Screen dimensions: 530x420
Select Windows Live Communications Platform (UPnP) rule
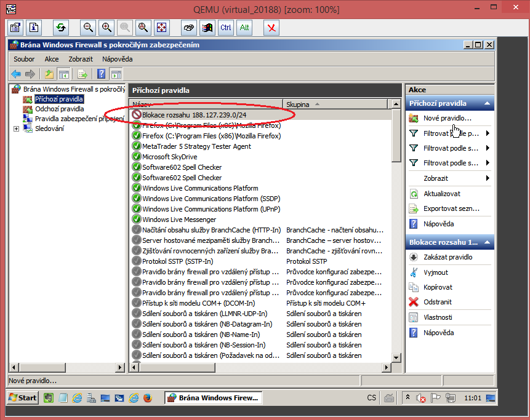coord(211,209)
